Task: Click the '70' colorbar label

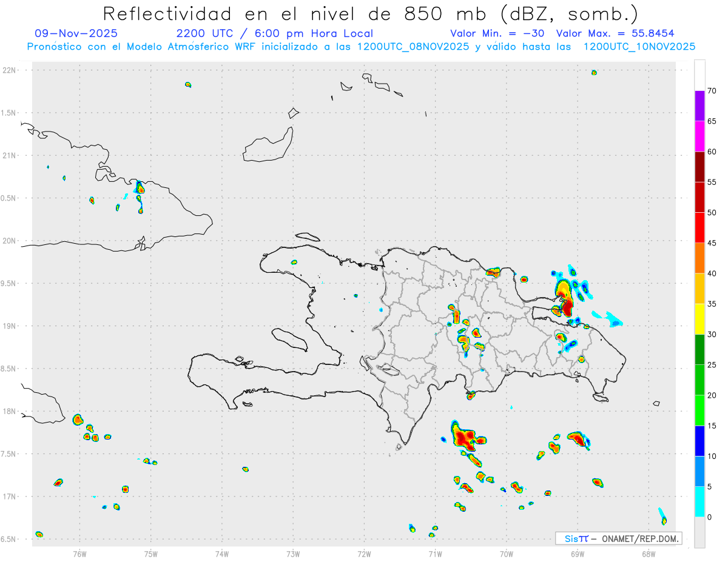Action: (x=712, y=91)
